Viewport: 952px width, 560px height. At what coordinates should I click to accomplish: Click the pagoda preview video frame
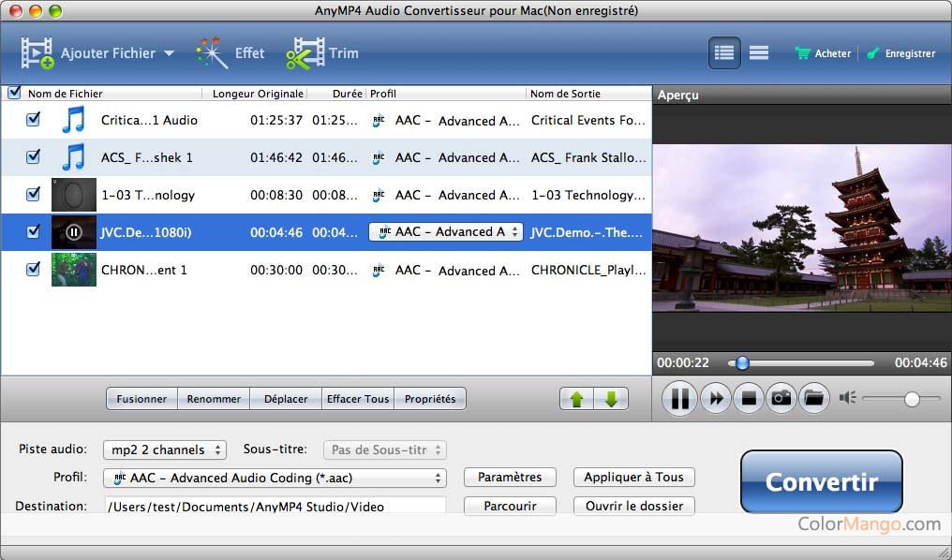click(801, 228)
